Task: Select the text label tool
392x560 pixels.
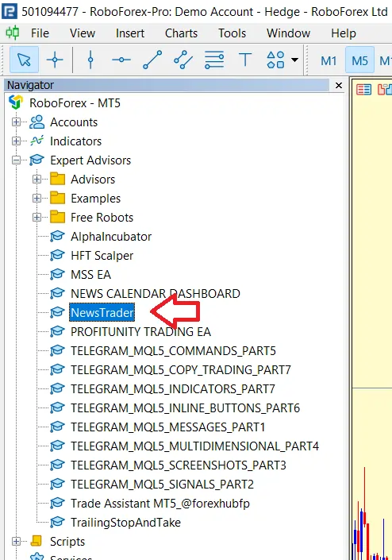Action: (245, 60)
